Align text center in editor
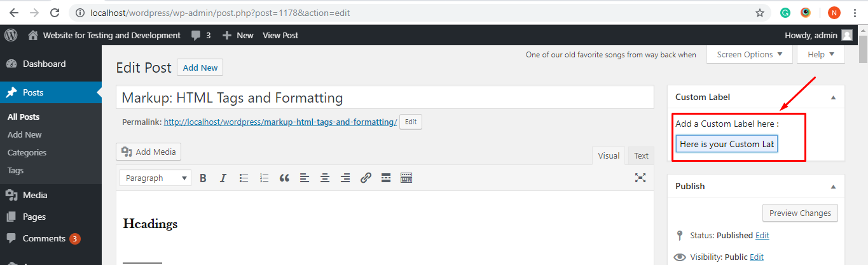The height and width of the screenshot is (265, 868). (x=325, y=178)
